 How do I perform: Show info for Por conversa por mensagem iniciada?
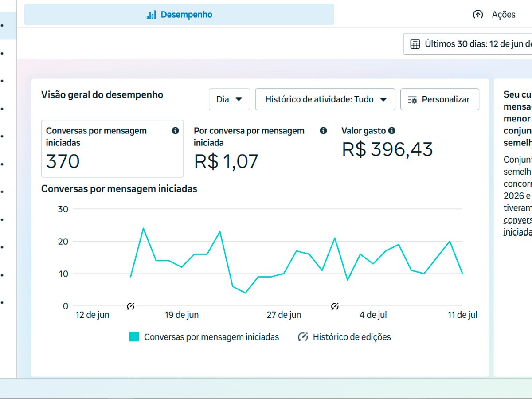(323, 131)
